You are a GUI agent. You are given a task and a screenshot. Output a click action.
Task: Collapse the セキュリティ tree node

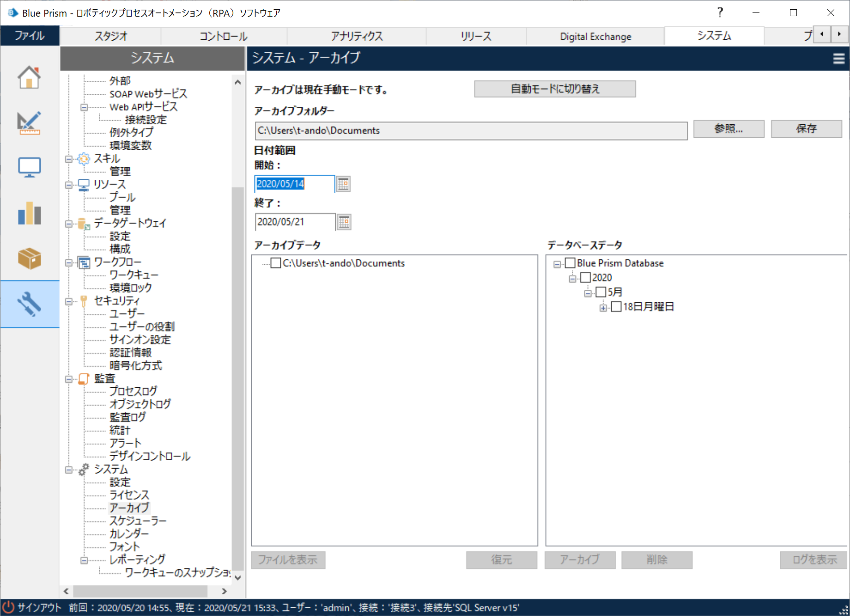pos(69,301)
